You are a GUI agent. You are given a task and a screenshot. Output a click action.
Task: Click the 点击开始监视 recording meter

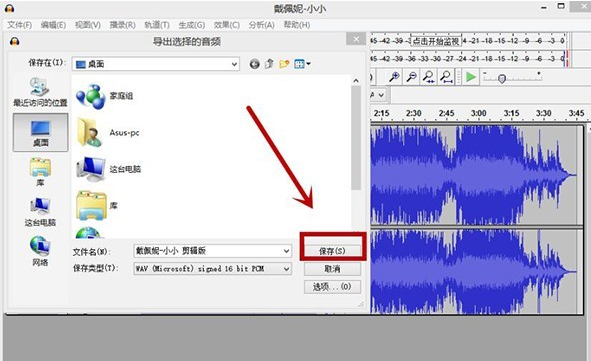click(436, 41)
